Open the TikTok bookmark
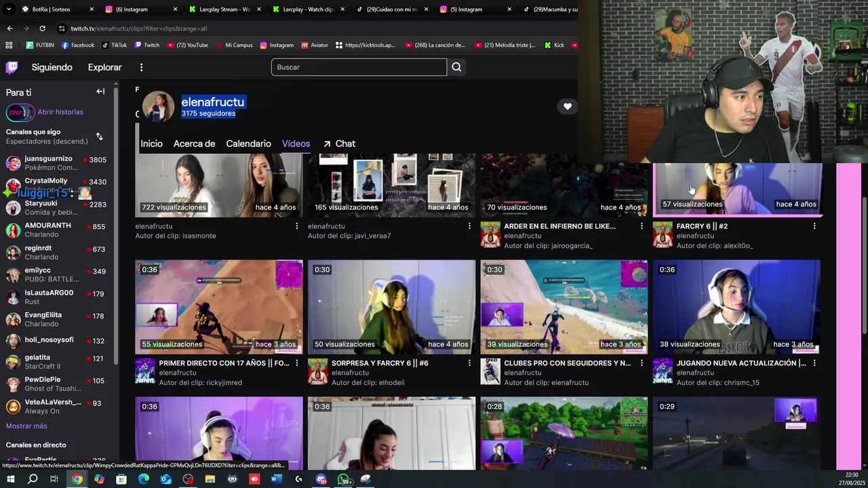Screen dimensions: 868x488 pyautogui.click(x=114, y=45)
